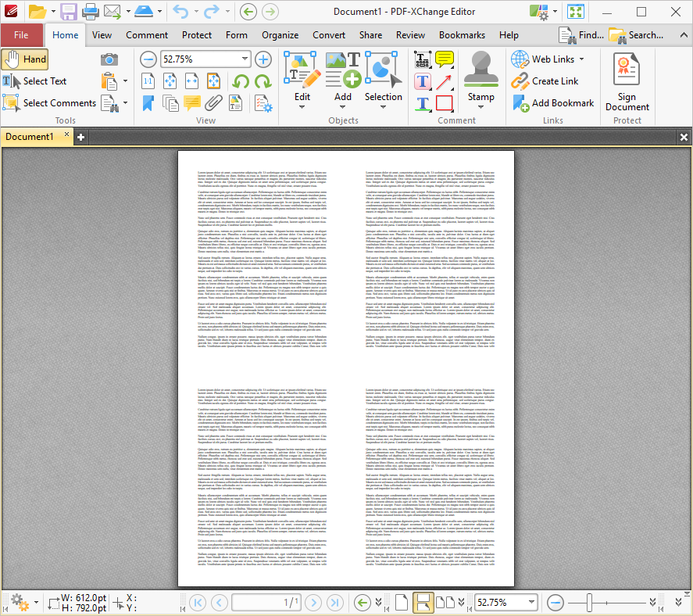
Task: Click the Undo arrow
Action: [180, 12]
